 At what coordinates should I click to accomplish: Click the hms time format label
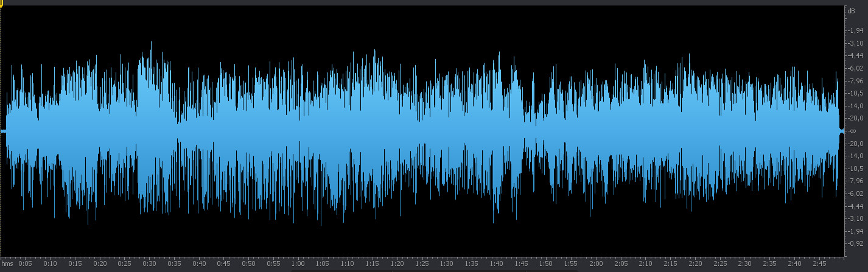(6, 264)
